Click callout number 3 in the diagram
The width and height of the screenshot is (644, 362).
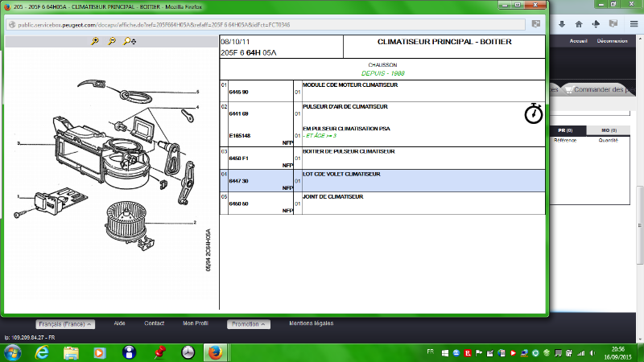(19, 144)
